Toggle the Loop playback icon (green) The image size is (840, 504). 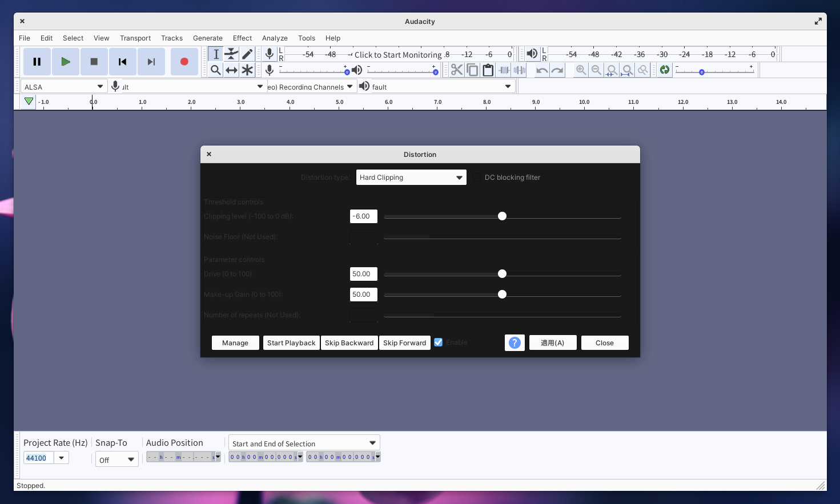(664, 70)
